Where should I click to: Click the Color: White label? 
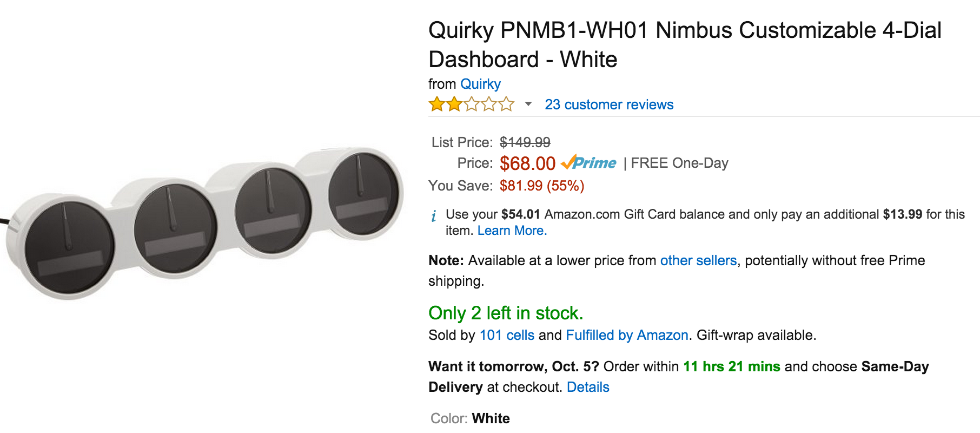click(x=470, y=418)
